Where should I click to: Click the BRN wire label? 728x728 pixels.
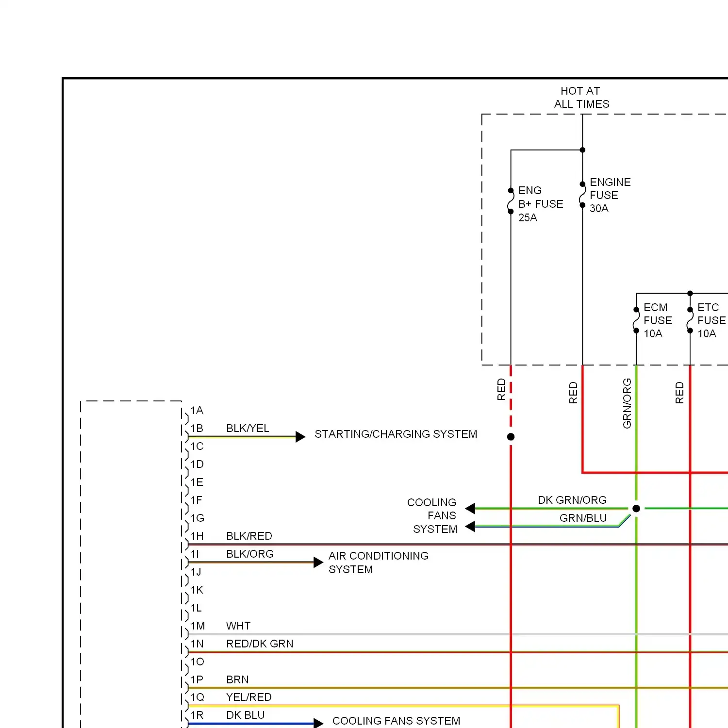point(237,680)
